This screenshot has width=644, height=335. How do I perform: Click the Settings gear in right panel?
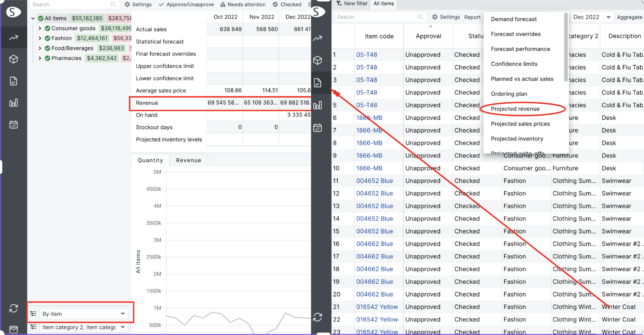click(435, 17)
